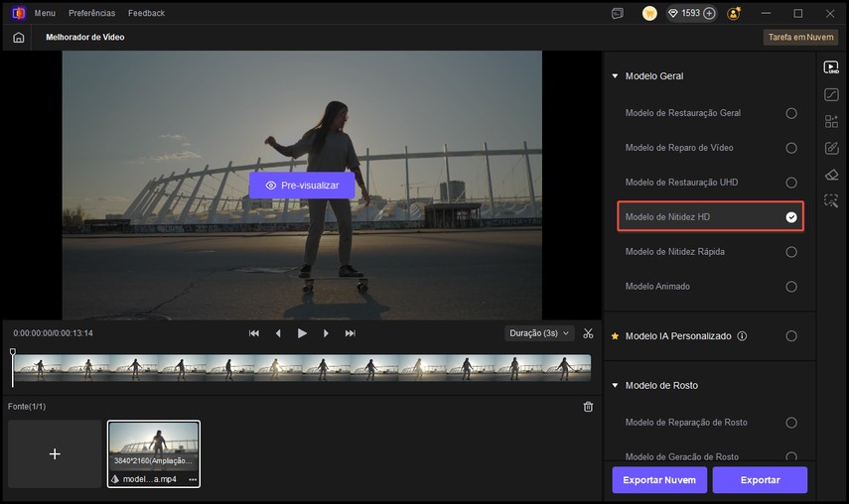Viewport: 849px width, 504px height.
Task: Open the Preferências menu
Action: point(91,14)
